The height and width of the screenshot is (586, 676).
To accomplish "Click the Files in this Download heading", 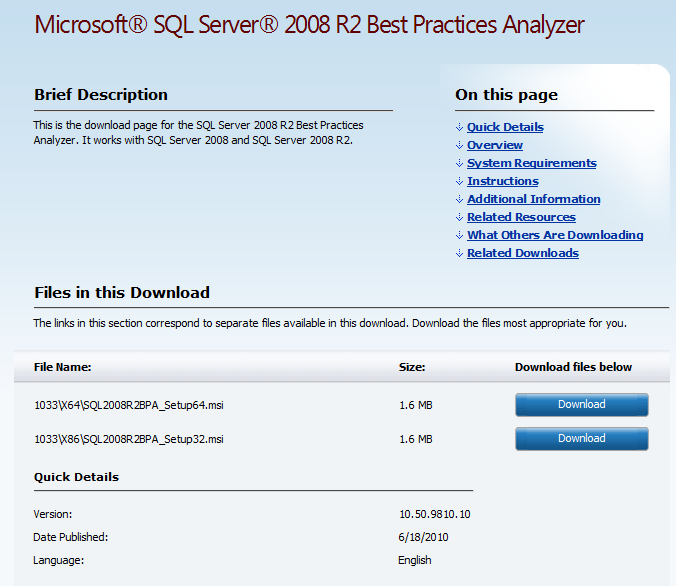I will pos(122,292).
